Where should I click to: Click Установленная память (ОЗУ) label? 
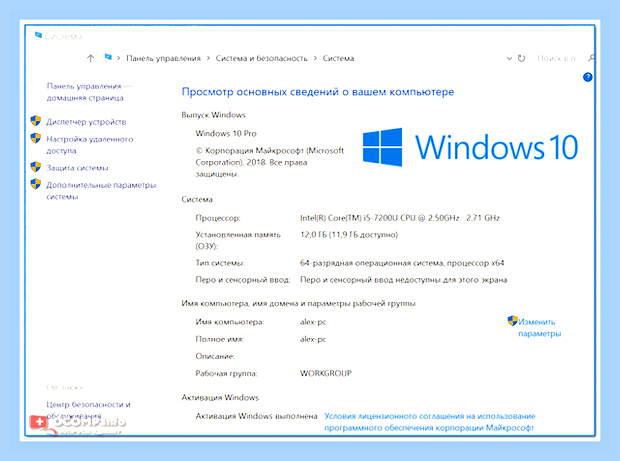(x=238, y=240)
